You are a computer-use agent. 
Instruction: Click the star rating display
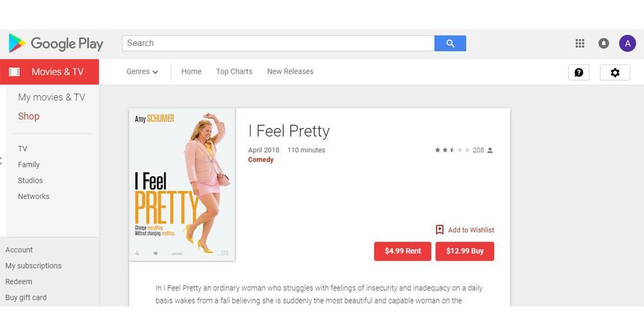pos(452,150)
